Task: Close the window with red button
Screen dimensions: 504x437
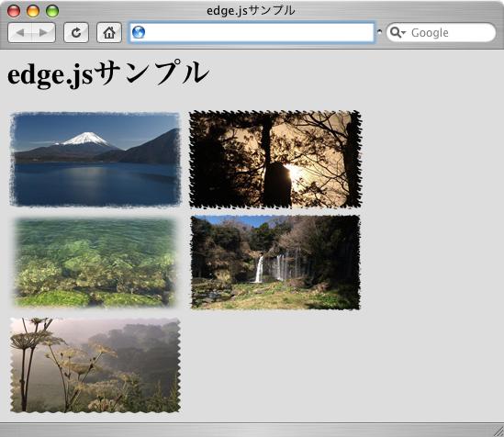Action: 14,11
